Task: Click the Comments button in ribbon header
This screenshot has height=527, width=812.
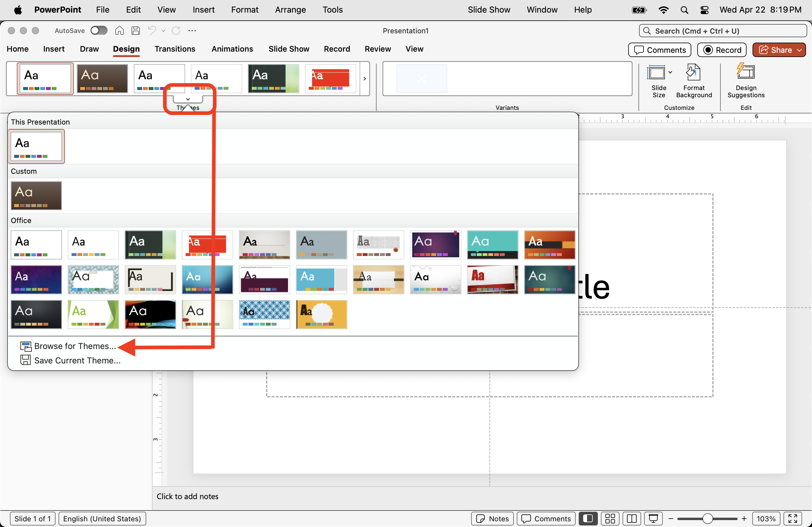Action: 659,50
